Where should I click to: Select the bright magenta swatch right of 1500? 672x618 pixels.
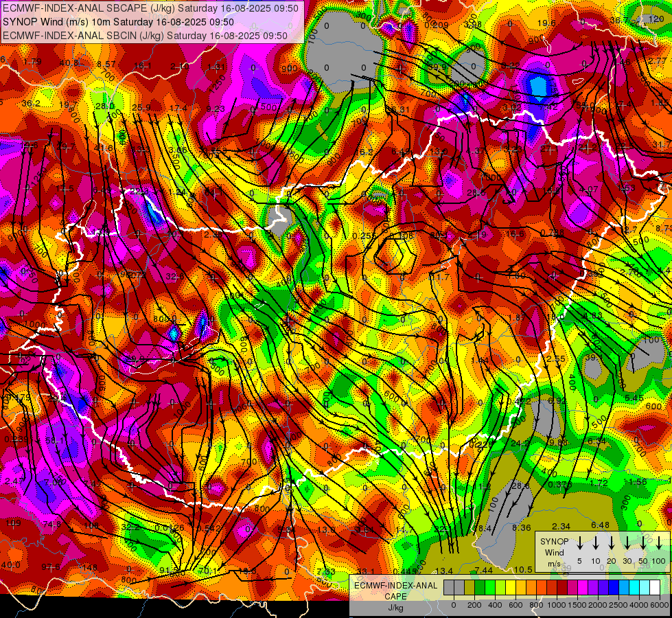click(x=583, y=588)
